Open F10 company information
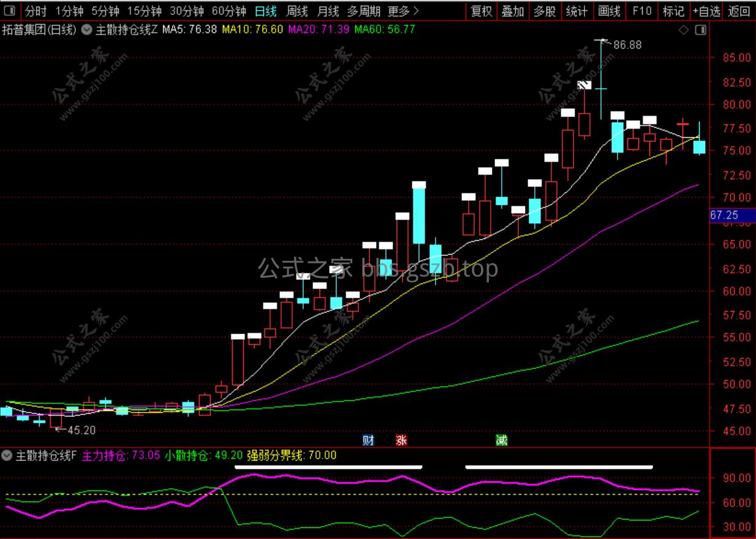The height and width of the screenshot is (539, 756). point(641,11)
